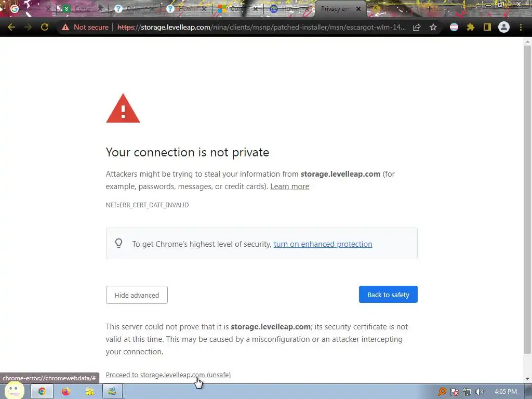This screenshot has height=399, width=532.
Task: Go back using the browser back arrow
Action: pyautogui.click(x=11, y=27)
